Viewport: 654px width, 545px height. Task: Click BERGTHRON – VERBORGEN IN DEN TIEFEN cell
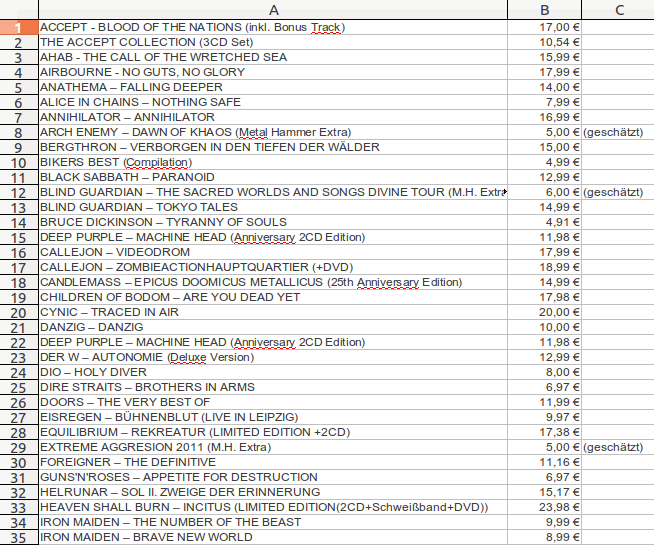[x=273, y=148]
